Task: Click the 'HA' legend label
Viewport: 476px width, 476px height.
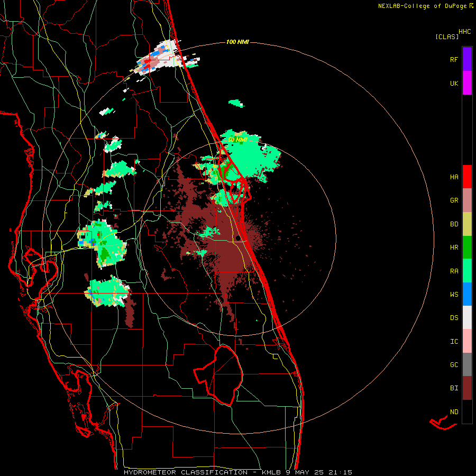Action: (454, 177)
